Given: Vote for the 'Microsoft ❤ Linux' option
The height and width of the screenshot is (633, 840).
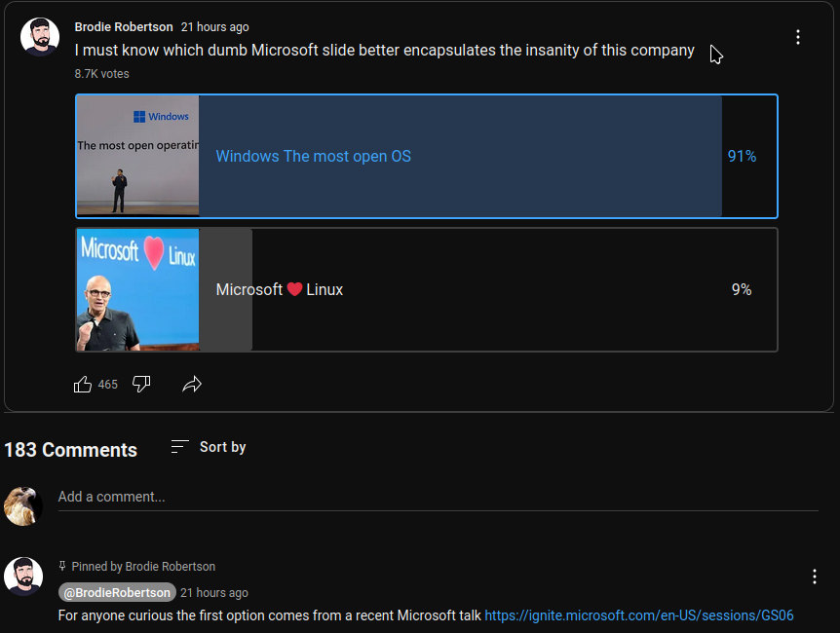Looking at the screenshot, I should (x=427, y=290).
